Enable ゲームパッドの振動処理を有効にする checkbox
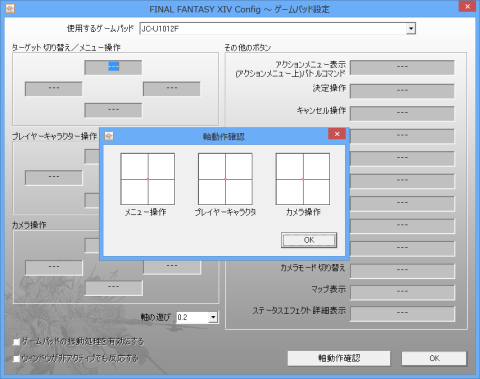 pos(16,342)
